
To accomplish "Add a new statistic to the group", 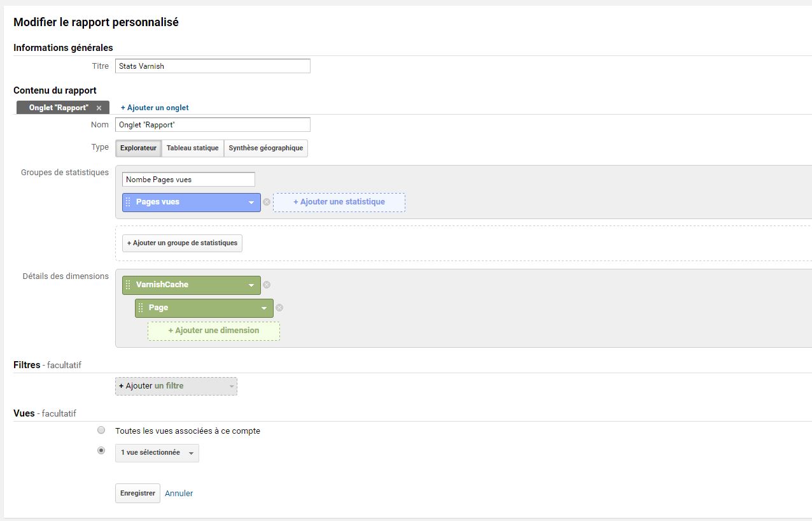I will (x=339, y=202).
